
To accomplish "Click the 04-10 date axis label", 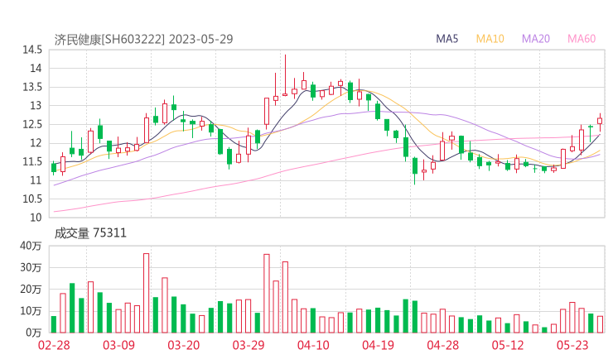I will point(313,345).
